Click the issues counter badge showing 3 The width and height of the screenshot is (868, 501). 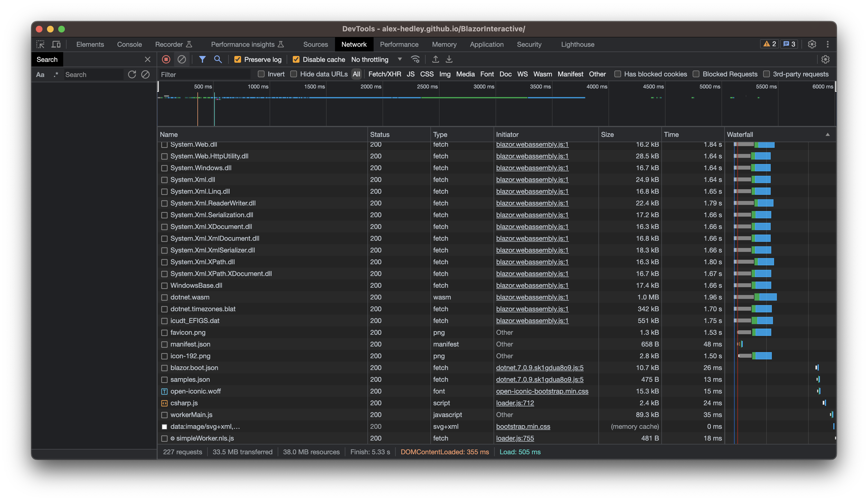pos(789,44)
